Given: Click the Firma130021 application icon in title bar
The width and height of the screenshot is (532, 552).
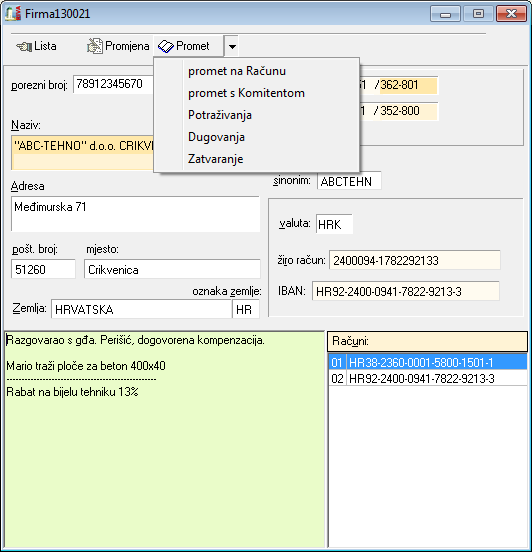Looking at the screenshot, I should tap(13, 14).
